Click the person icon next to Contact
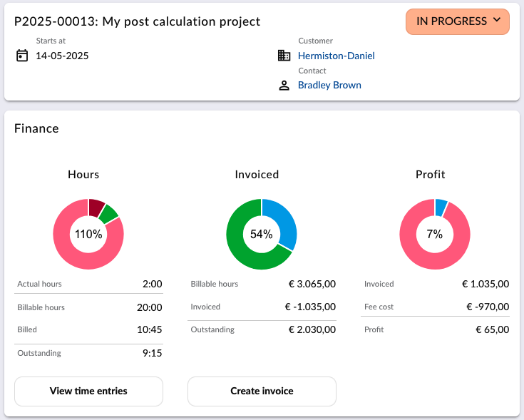The width and height of the screenshot is (524, 420). (x=284, y=86)
